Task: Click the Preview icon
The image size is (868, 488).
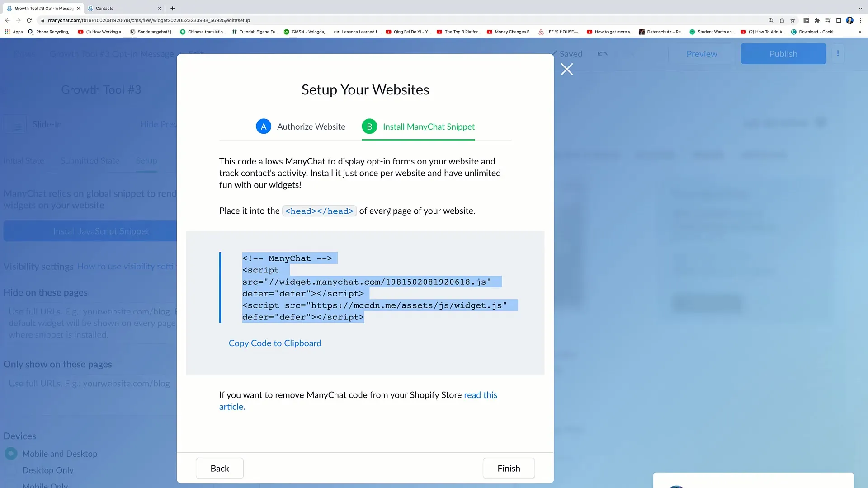Action: [702, 54]
